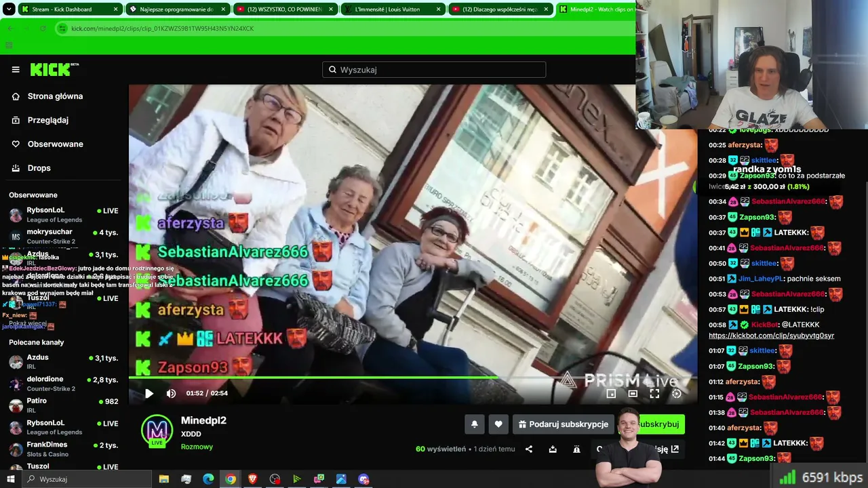Open File Explorer from the taskbar
868x488 pixels.
164,479
